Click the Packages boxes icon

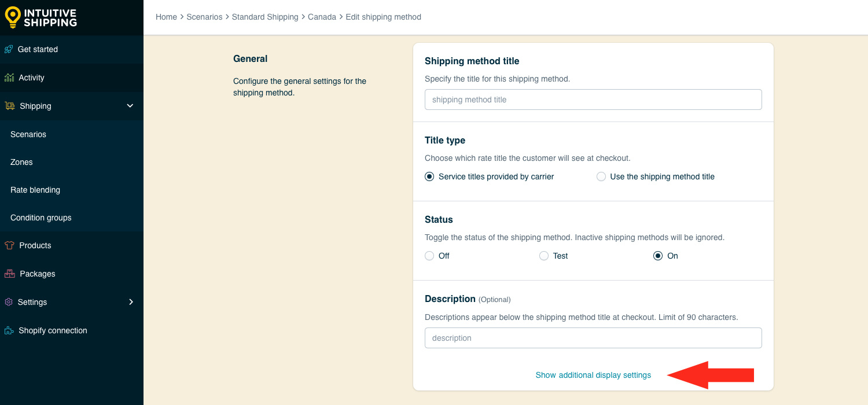tap(10, 274)
